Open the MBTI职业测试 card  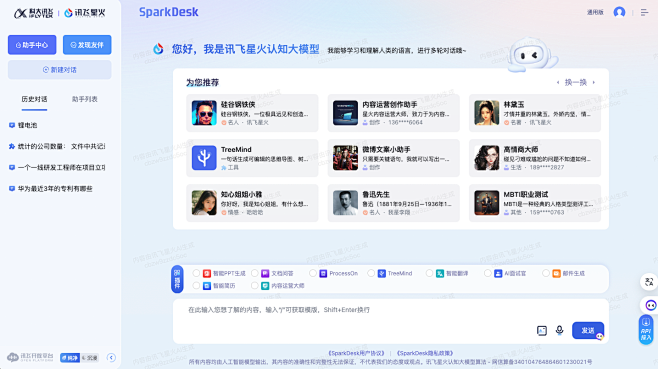[x=535, y=203]
